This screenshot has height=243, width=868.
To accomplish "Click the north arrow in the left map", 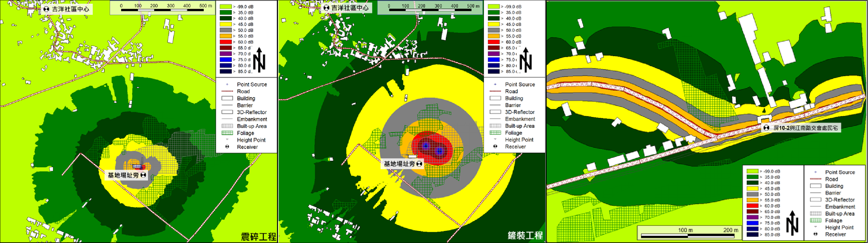I will tap(259, 61).
